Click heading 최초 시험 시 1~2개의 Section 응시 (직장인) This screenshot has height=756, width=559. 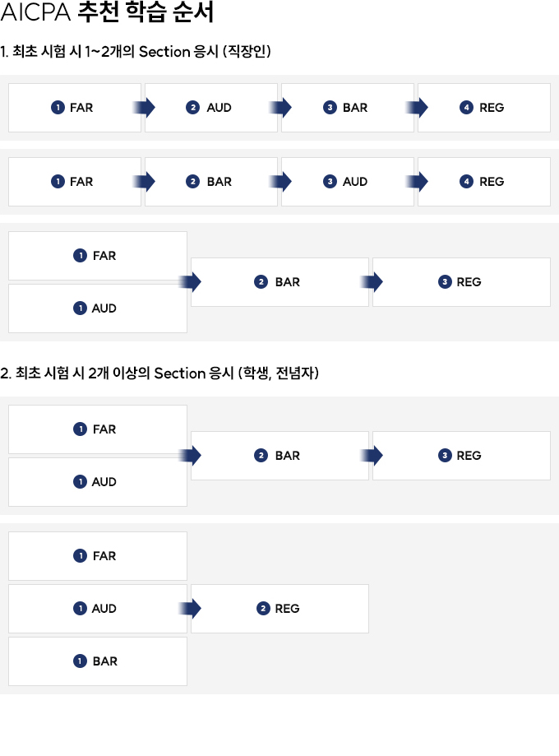[x=136, y=51]
